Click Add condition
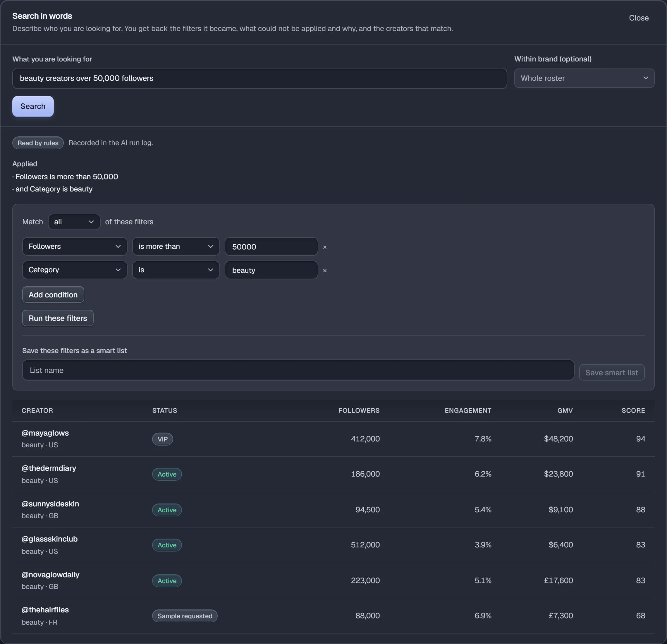 [x=53, y=294]
